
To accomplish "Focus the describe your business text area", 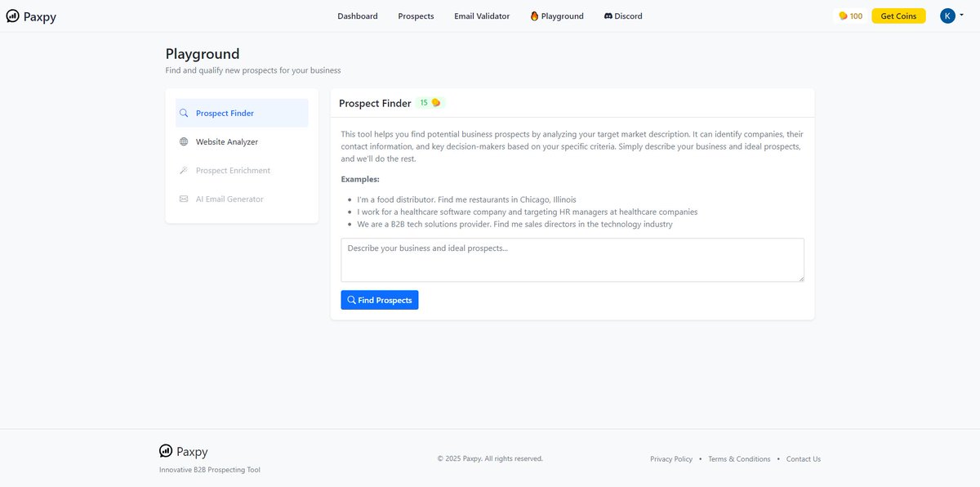I will tap(572, 260).
